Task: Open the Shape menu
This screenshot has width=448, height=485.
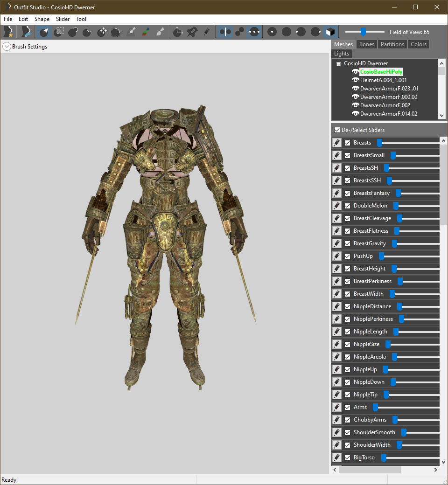Action: click(x=42, y=19)
